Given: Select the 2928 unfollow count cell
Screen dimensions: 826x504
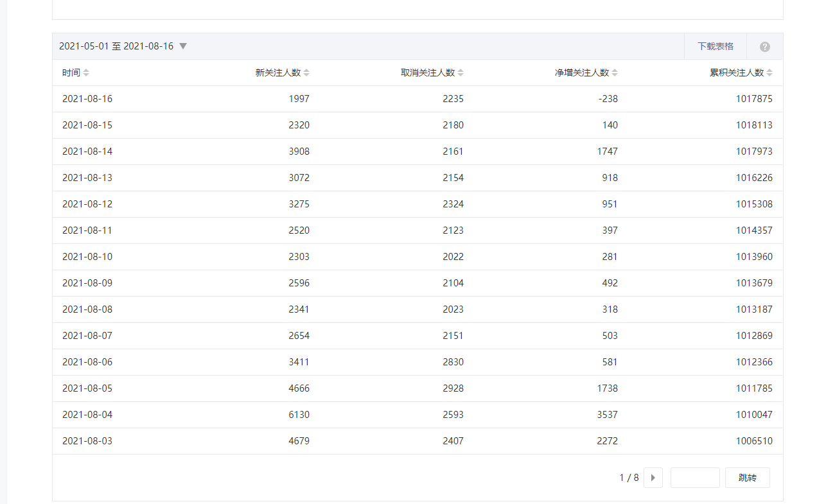Looking at the screenshot, I should [453, 388].
